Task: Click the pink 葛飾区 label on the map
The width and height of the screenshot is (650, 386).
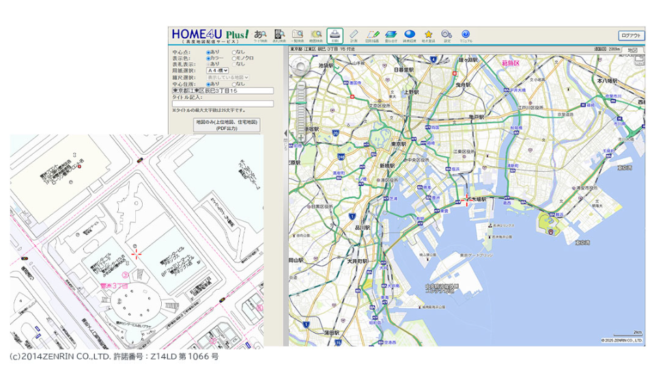Action: coord(510,63)
